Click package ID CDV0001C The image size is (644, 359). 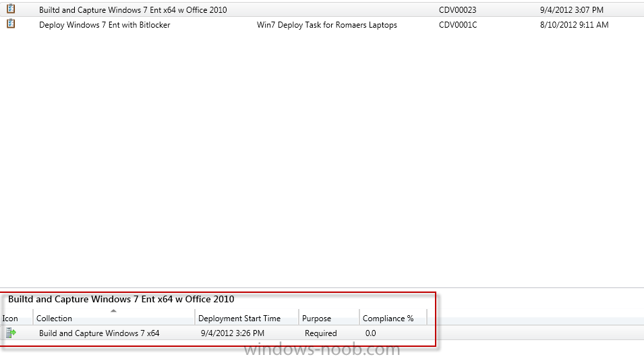[458, 25]
